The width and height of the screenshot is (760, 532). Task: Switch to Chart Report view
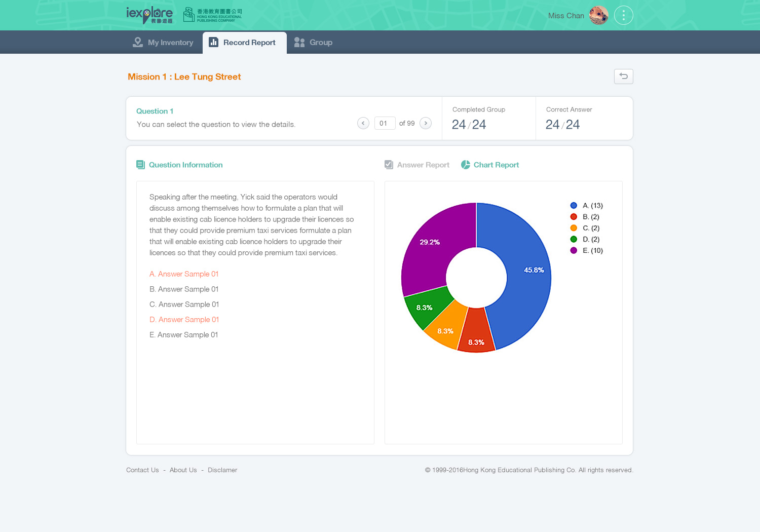pyautogui.click(x=490, y=165)
